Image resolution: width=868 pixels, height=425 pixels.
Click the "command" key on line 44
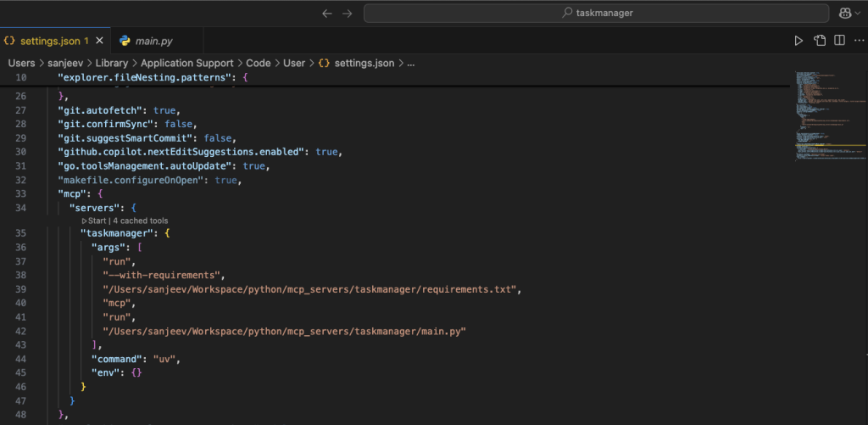click(116, 359)
